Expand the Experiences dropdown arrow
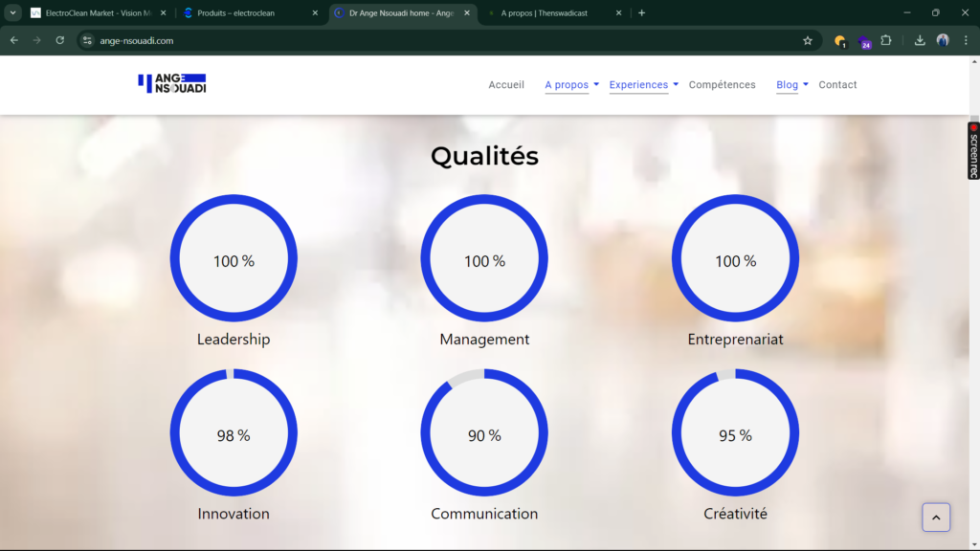Viewport: 980px width, 551px height. point(676,84)
